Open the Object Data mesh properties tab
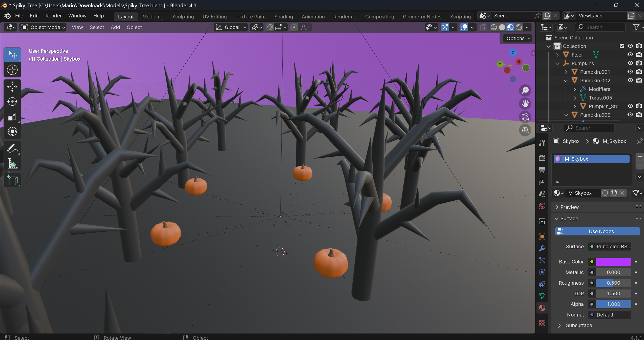This screenshot has height=340, width=644. click(x=542, y=296)
